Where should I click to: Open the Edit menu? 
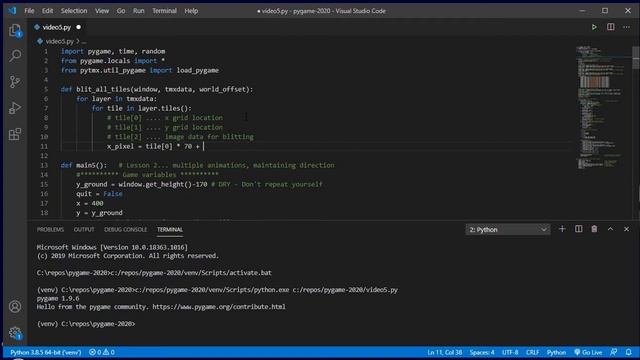47,11
